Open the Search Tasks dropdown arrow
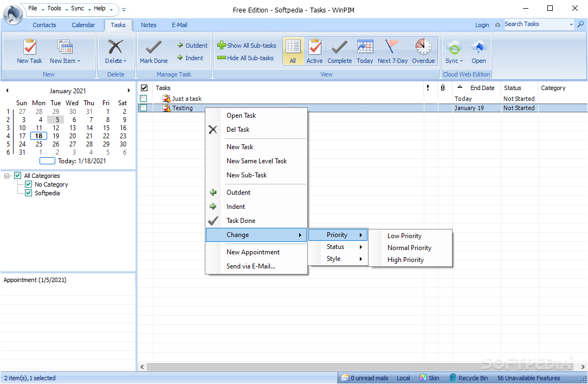This screenshot has height=384, width=588. [572, 24]
